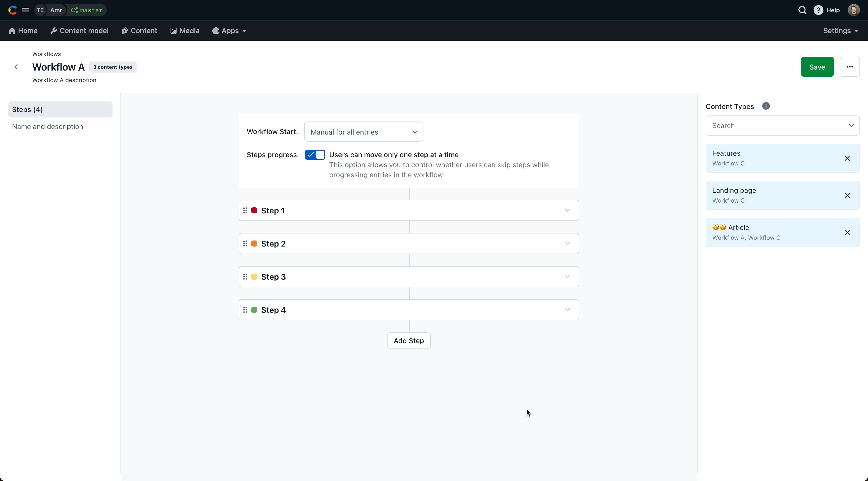The height and width of the screenshot is (481, 868).
Task: Click the Add Step button
Action: point(409,340)
